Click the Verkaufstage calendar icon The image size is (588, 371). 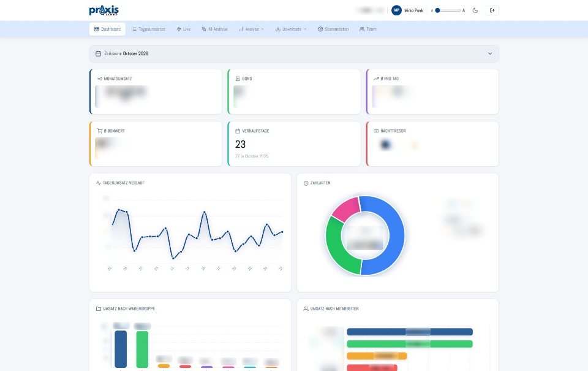click(x=238, y=131)
